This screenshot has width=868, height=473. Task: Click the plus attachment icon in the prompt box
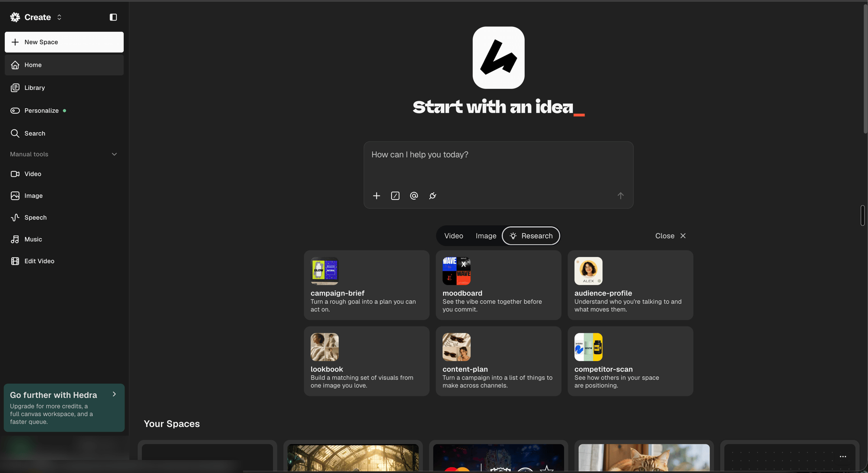[x=376, y=196]
